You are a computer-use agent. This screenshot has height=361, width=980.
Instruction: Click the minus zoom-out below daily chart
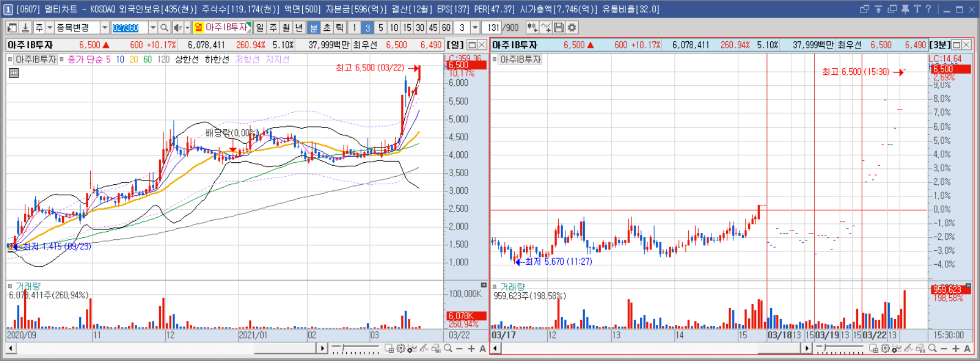(459, 348)
